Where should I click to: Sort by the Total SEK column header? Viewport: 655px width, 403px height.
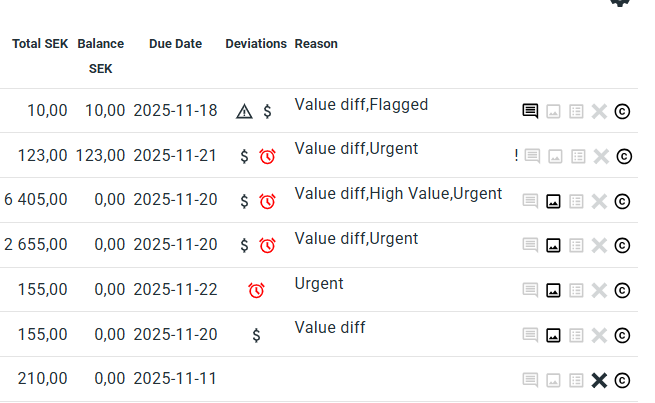click(40, 44)
